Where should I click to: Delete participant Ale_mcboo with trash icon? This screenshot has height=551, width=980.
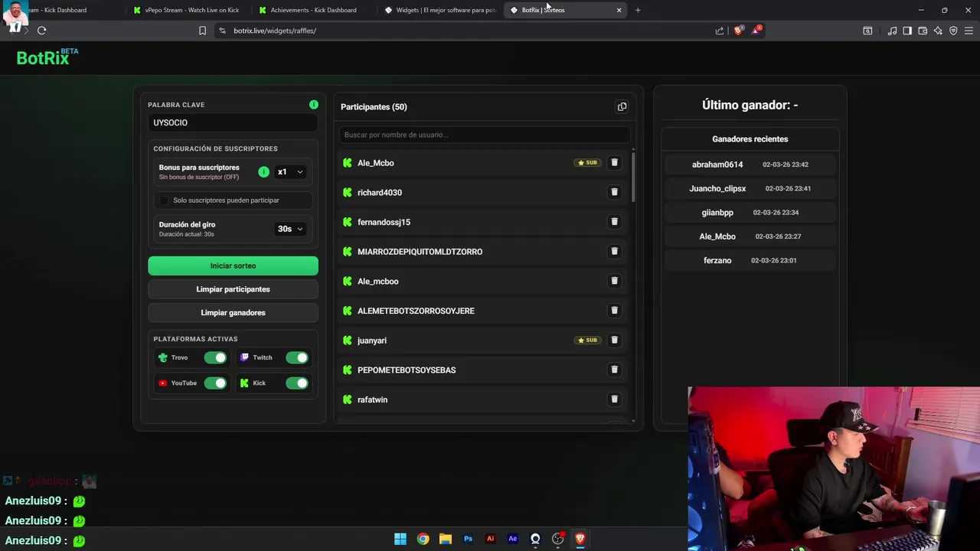click(x=614, y=281)
